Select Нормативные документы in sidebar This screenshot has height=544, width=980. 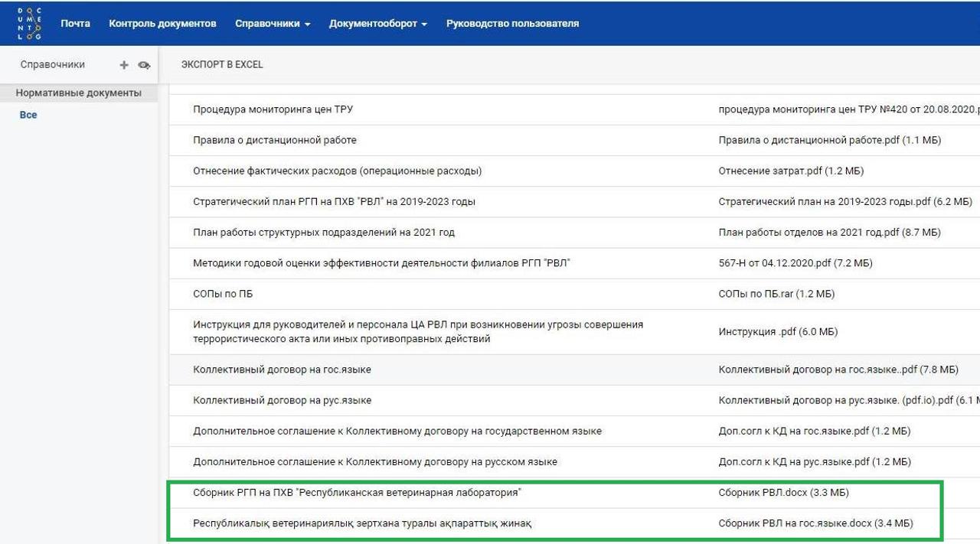pyautogui.click(x=79, y=93)
